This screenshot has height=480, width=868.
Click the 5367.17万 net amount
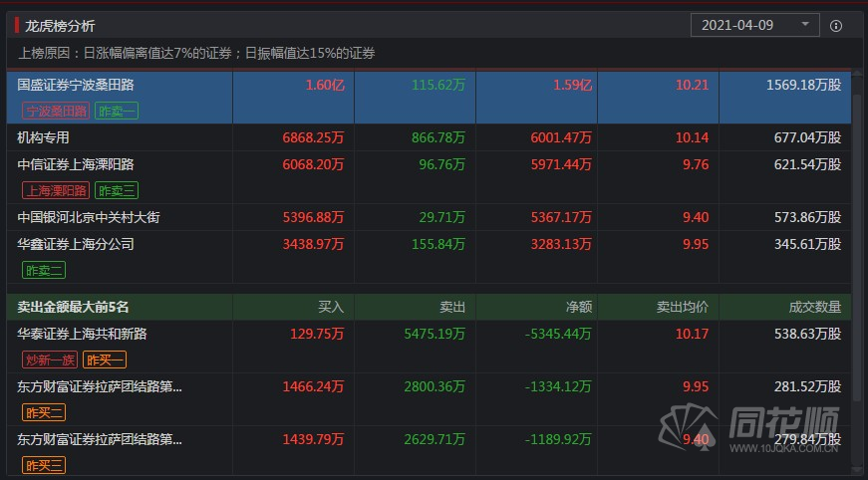click(561, 217)
